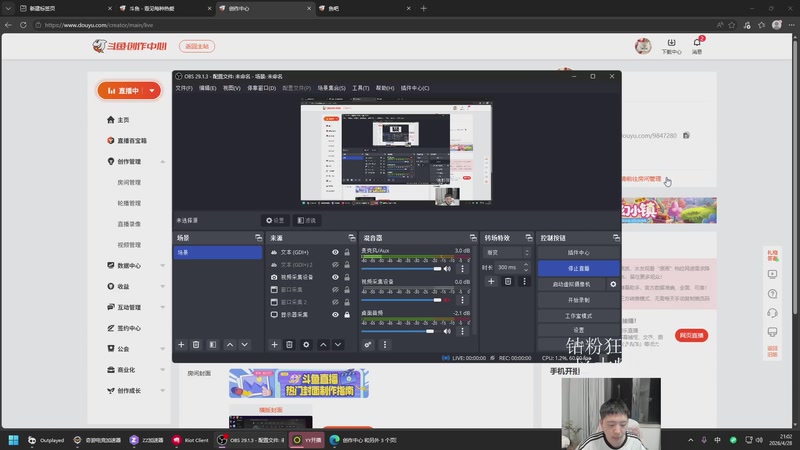Image resolution: width=800 pixels, height=450 pixels.
Task: Open the OBS 编辑(E) menu
Action: tap(208, 88)
